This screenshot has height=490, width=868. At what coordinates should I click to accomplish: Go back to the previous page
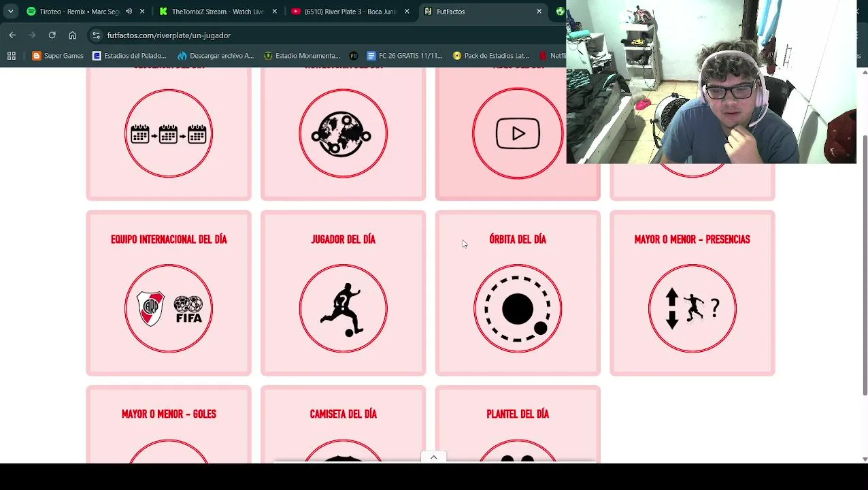pos(12,35)
